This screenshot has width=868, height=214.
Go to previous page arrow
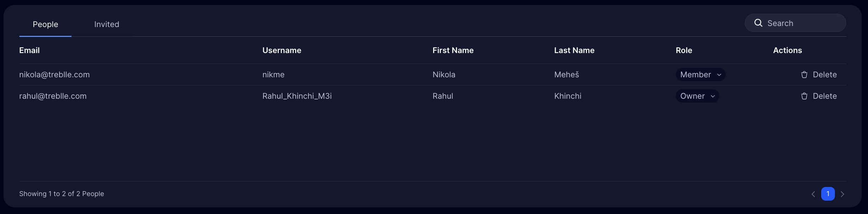point(813,194)
